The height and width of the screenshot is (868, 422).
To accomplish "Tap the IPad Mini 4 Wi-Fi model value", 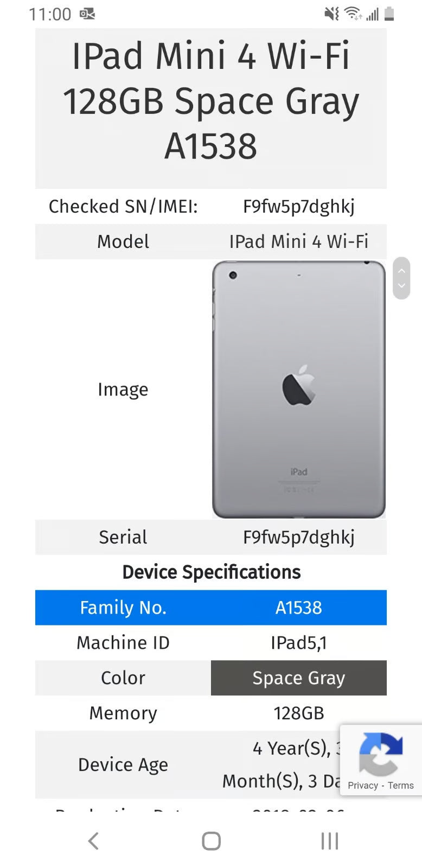I will click(299, 241).
